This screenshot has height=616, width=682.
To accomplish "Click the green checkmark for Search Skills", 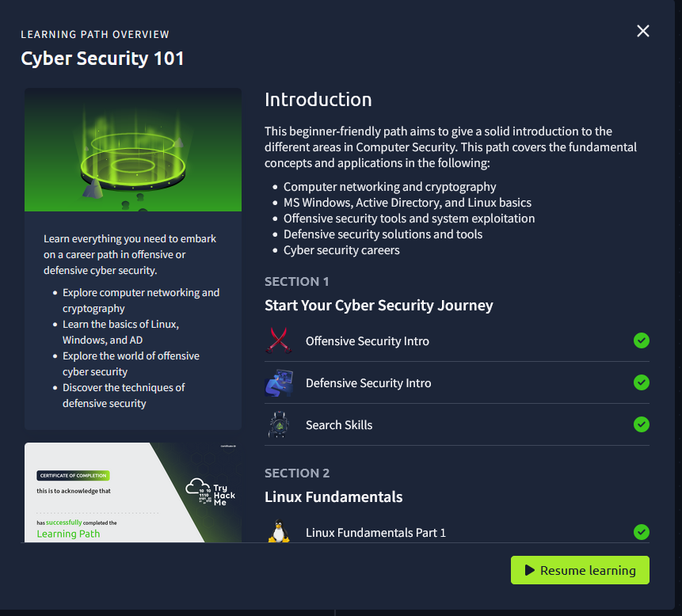I will 642,424.
